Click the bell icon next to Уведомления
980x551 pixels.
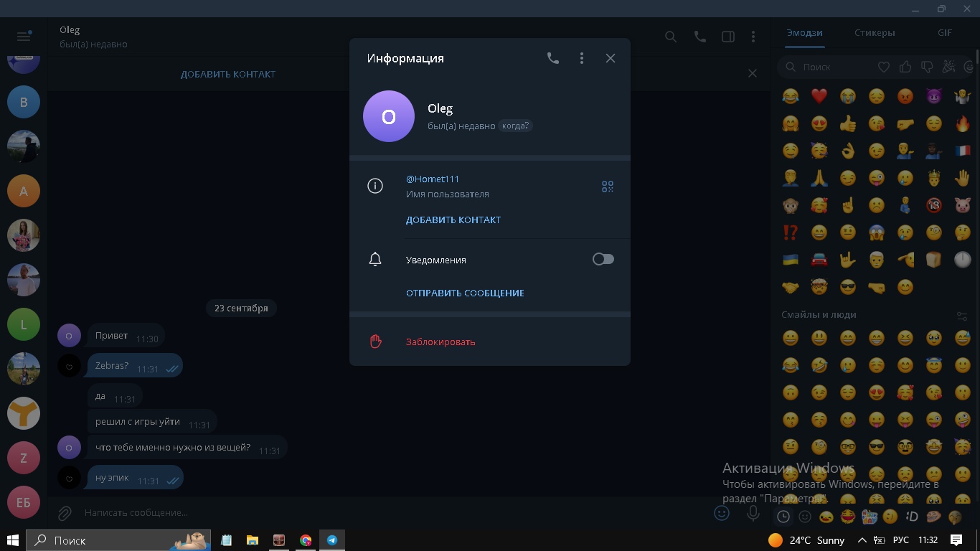375,260
